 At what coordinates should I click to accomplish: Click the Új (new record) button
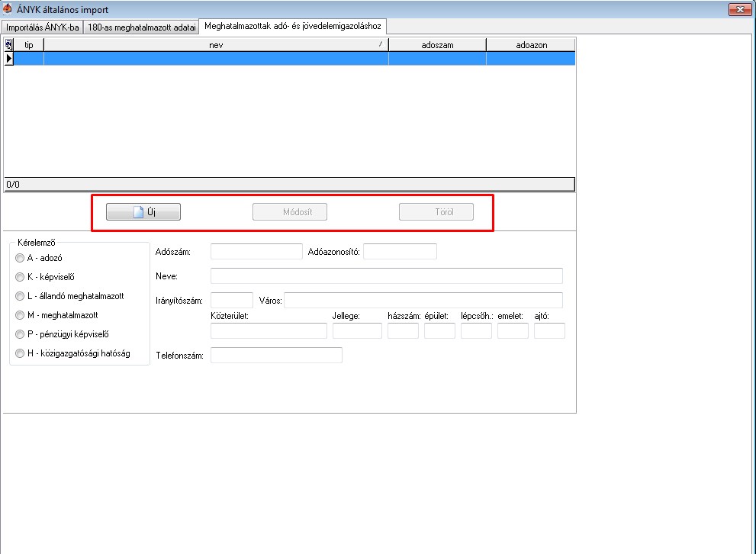point(143,211)
